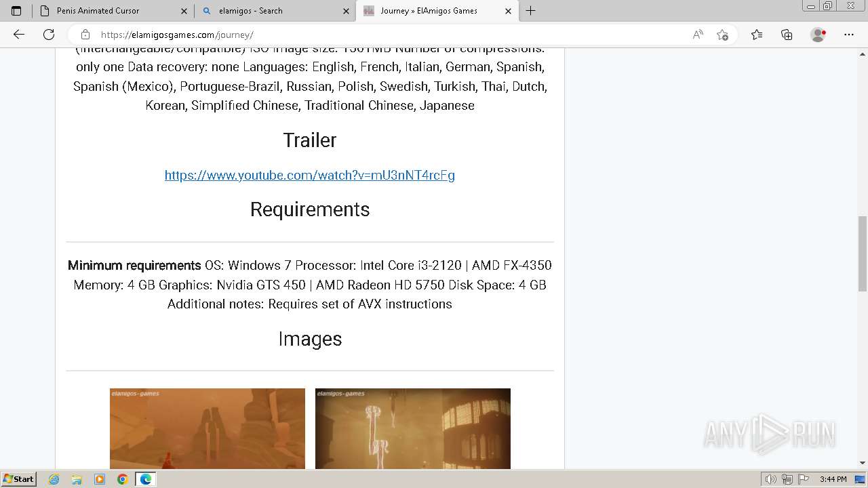View site information lock icon
Image resolution: width=868 pixels, height=488 pixels.
pyautogui.click(x=85, y=35)
